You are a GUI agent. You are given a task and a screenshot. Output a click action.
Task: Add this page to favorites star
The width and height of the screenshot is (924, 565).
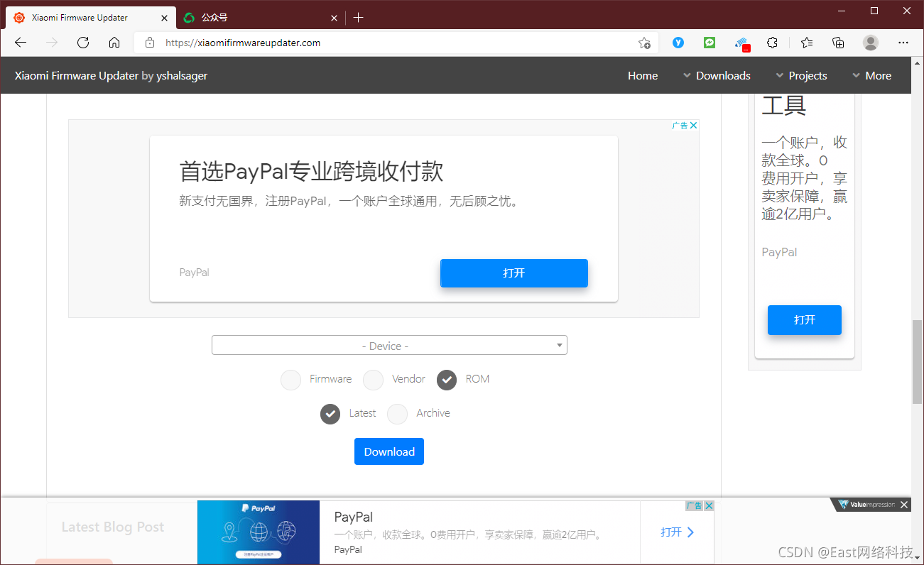[x=644, y=43]
